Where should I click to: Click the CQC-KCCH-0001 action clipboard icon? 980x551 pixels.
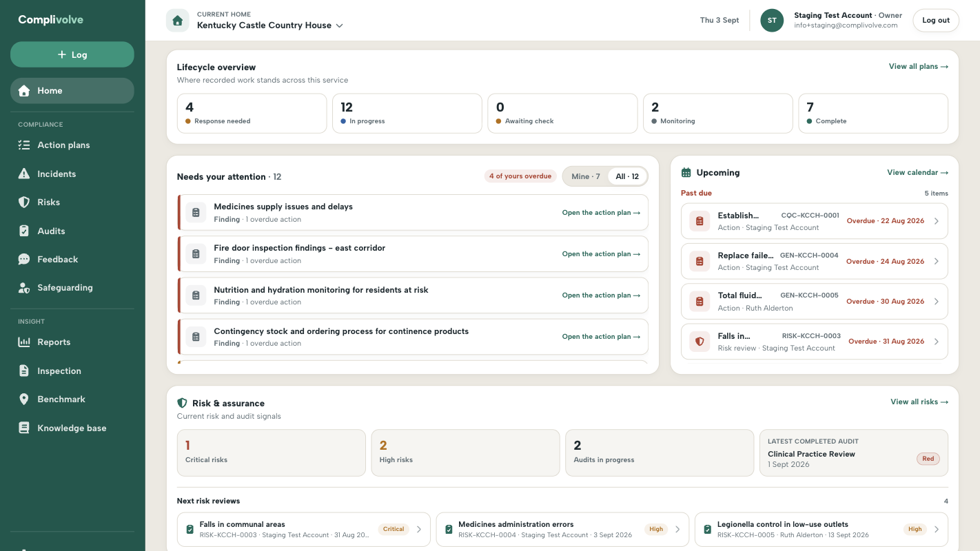click(700, 221)
